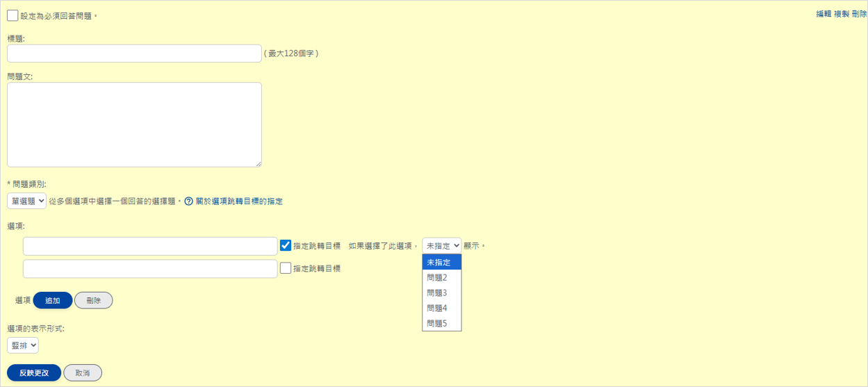Open the 豎排 display format dropdown
This screenshot has height=387, width=868.
click(23, 345)
